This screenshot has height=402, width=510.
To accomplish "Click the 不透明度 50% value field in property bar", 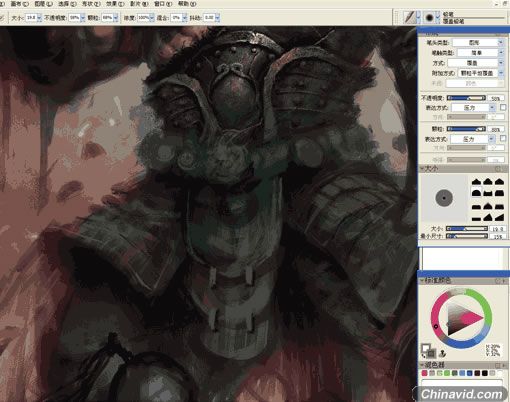I will click(75, 18).
